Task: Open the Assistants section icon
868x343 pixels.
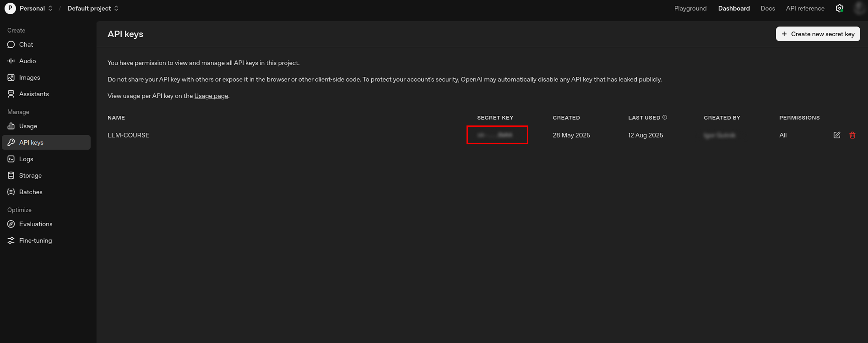Action: 11,94
